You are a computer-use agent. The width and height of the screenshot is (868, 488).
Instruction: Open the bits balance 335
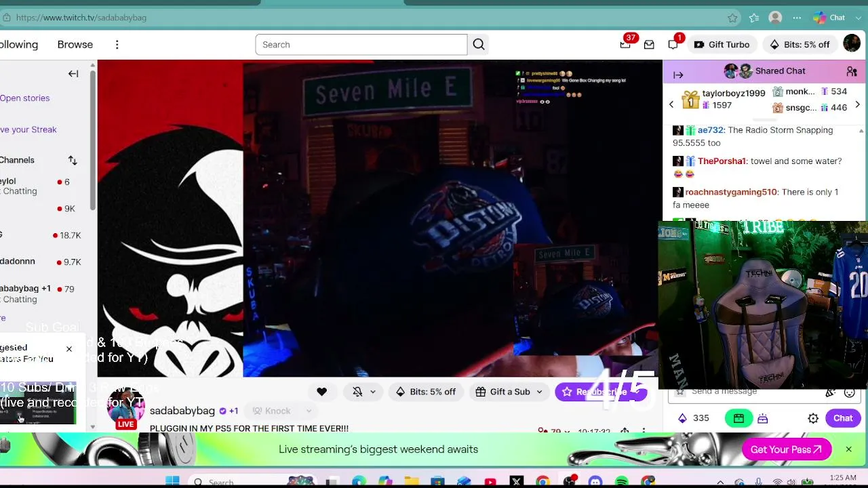tap(693, 419)
